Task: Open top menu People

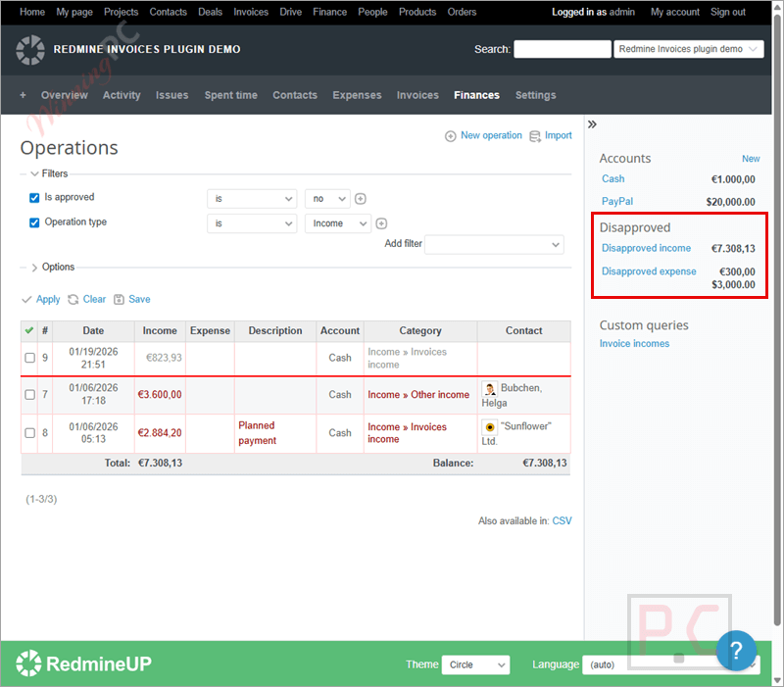Action: [x=372, y=12]
